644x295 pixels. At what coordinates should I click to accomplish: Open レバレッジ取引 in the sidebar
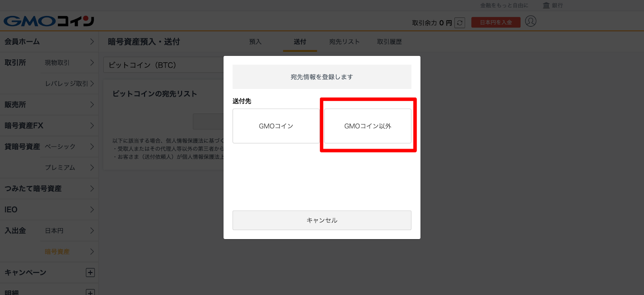69,84
